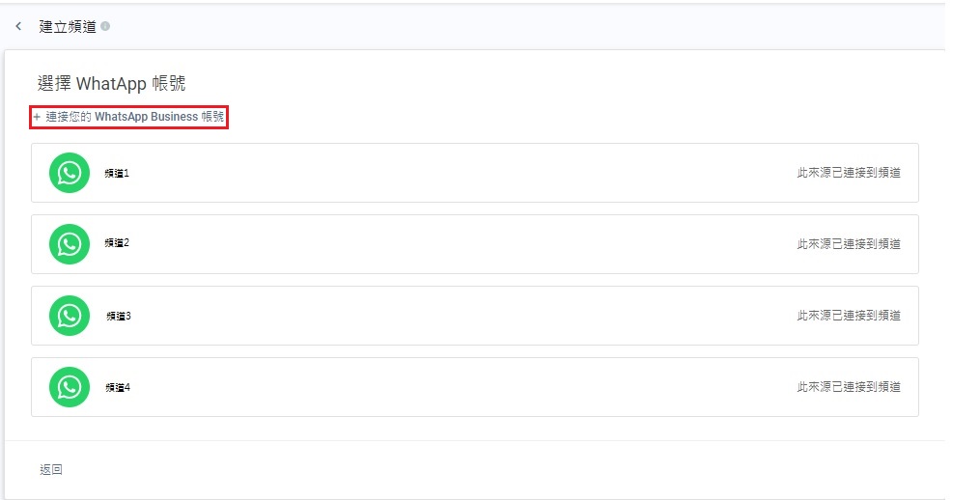
Task: Click the connected status label for 頻道4
Action: [x=849, y=387]
